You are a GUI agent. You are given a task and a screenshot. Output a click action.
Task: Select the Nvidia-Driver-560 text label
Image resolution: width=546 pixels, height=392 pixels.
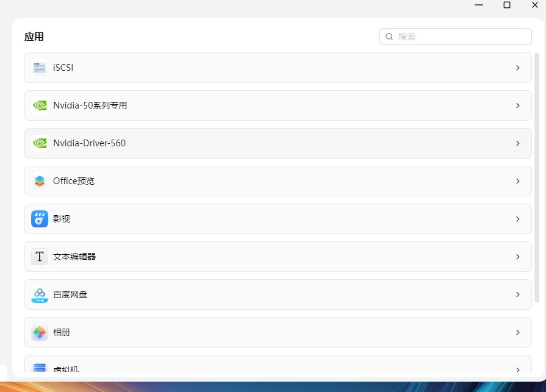[x=89, y=143]
